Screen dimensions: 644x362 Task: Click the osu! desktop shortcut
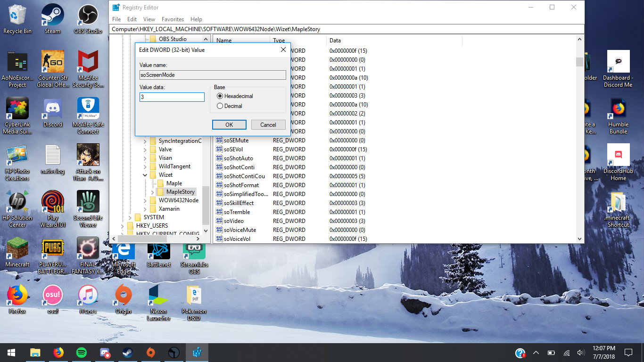point(53,299)
